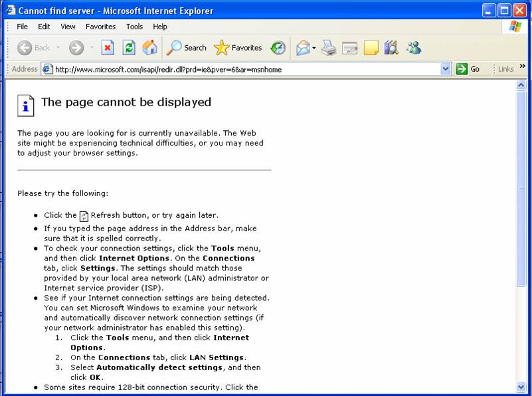
Task: Click the text 'Please try the following:'
Action: (63, 193)
